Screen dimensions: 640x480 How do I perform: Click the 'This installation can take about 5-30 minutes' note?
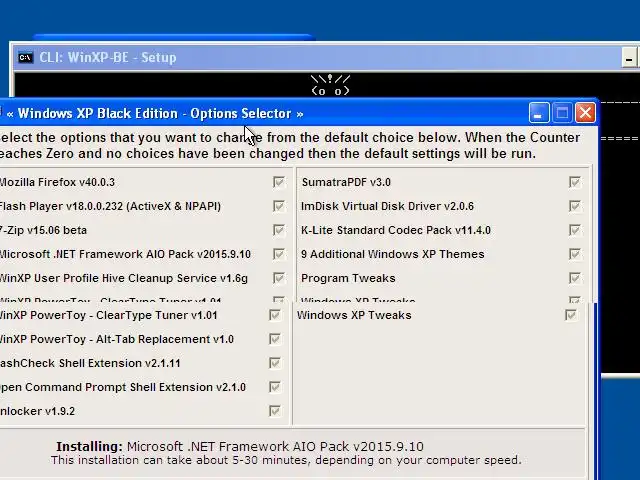pyautogui.click(x=286, y=460)
